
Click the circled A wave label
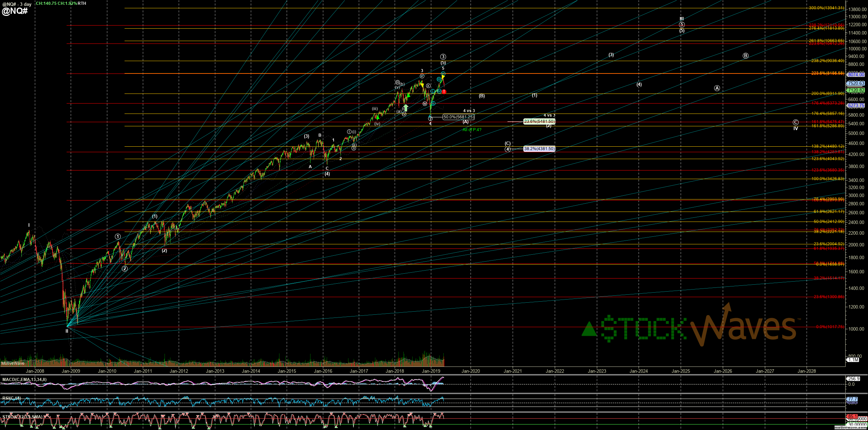coord(717,88)
